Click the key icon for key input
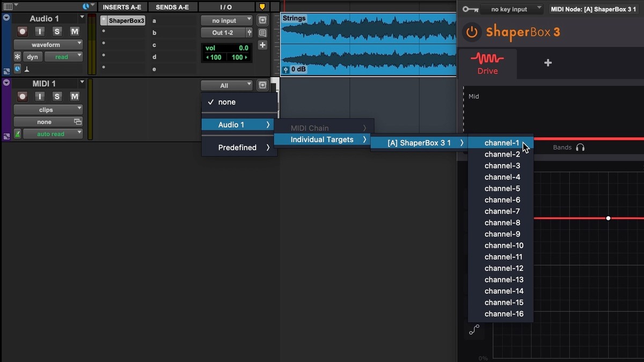Viewport: 644px width, 362px height. pyautogui.click(x=470, y=9)
